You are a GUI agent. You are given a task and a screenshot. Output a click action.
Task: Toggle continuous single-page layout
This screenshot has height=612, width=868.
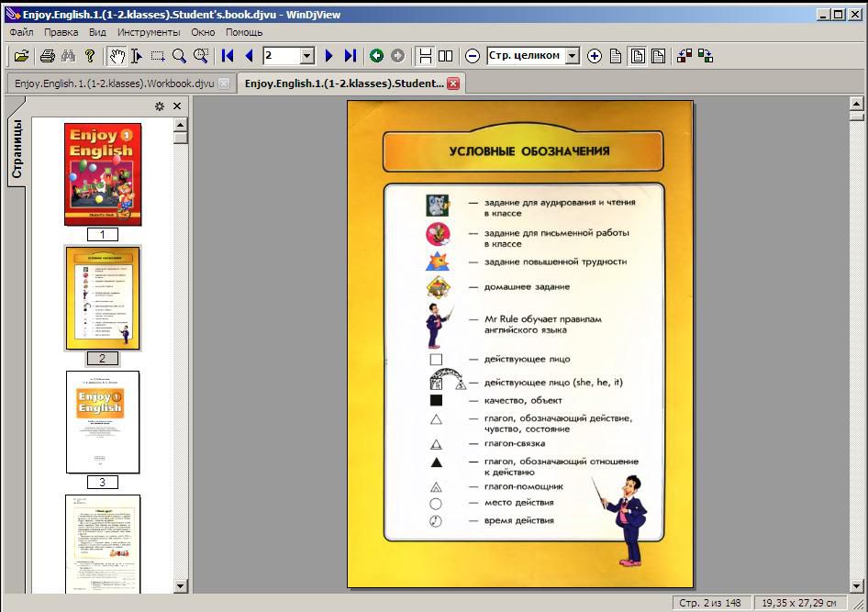tap(426, 56)
